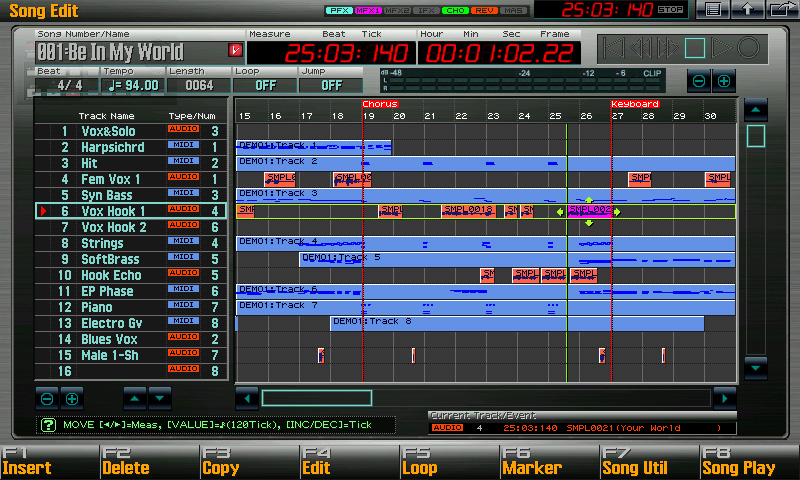800x480 pixels.
Task: Click the vertical track scrollbar thumb
Action: [x=756, y=136]
